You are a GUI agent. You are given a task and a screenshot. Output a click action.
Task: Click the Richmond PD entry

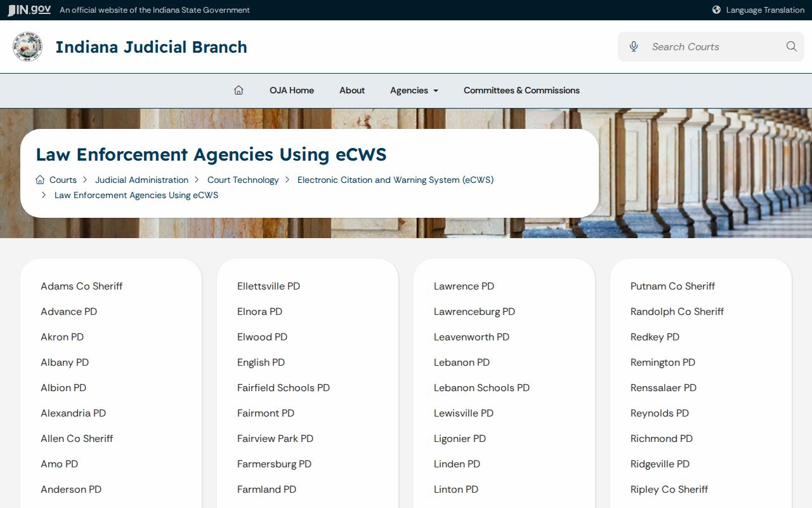[x=662, y=438]
